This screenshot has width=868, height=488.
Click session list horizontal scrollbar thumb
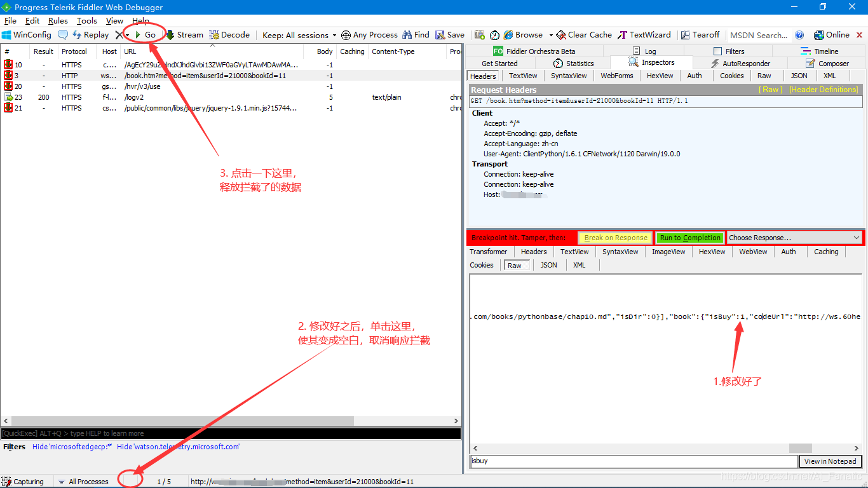point(182,421)
